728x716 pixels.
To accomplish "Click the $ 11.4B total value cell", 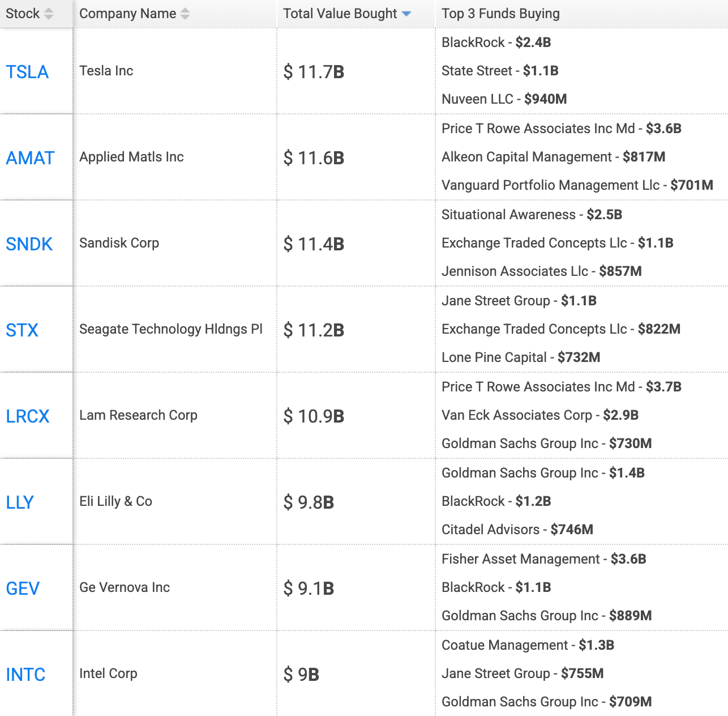I will pyautogui.click(x=314, y=244).
